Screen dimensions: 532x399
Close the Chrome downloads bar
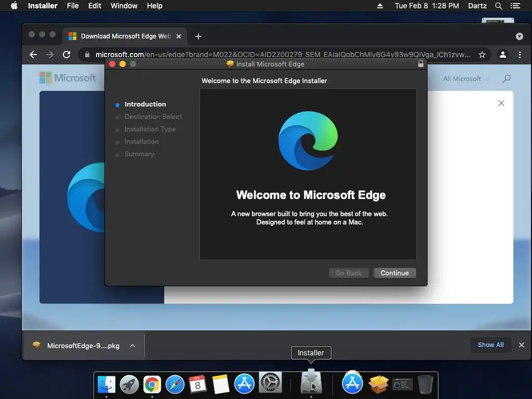pos(522,345)
